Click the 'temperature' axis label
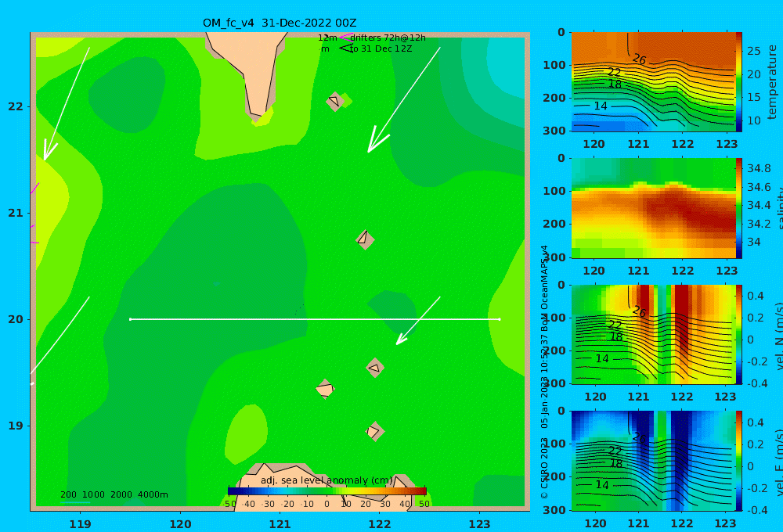Viewport: 783px width, 532px height. click(x=773, y=82)
